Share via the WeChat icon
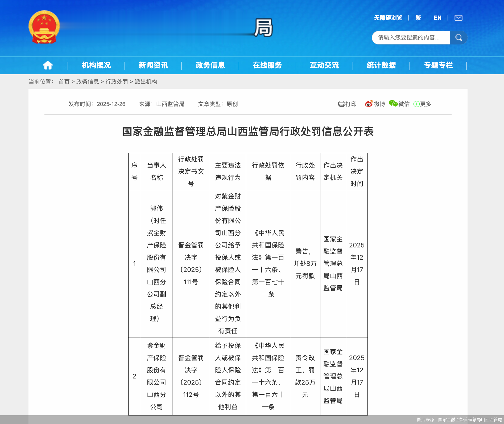 [x=393, y=104]
